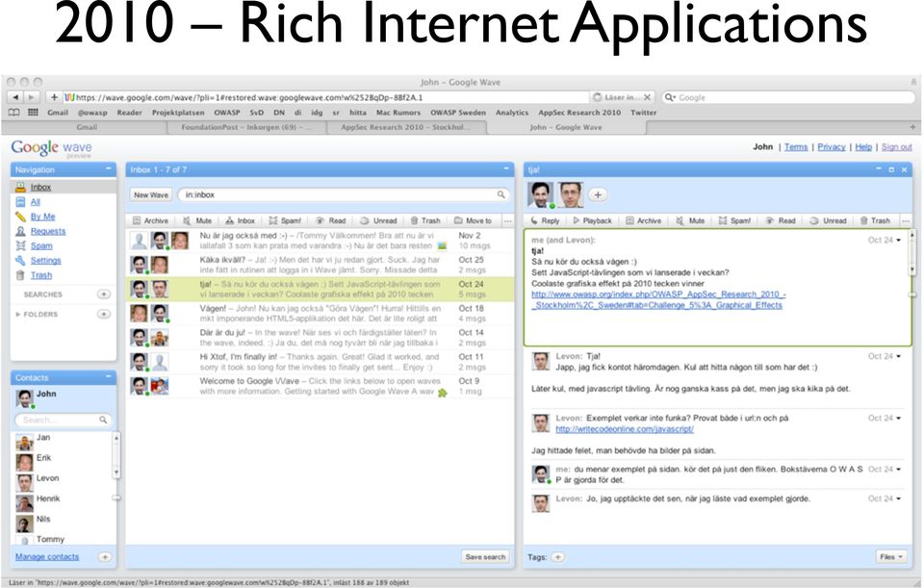This screenshot has height=588, width=924.
Task: Click Trash in the Inbox toolbar
Action: (425, 220)
